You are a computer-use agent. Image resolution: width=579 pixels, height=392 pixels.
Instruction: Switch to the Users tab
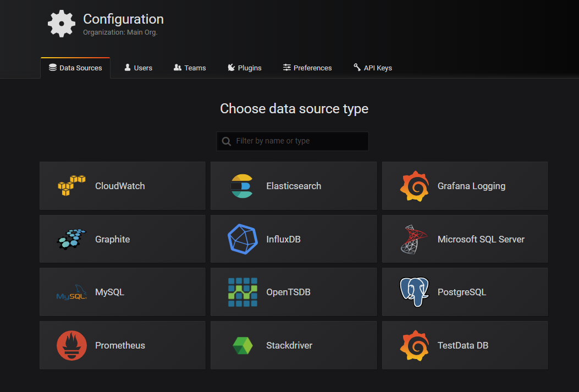click(138, 68)
